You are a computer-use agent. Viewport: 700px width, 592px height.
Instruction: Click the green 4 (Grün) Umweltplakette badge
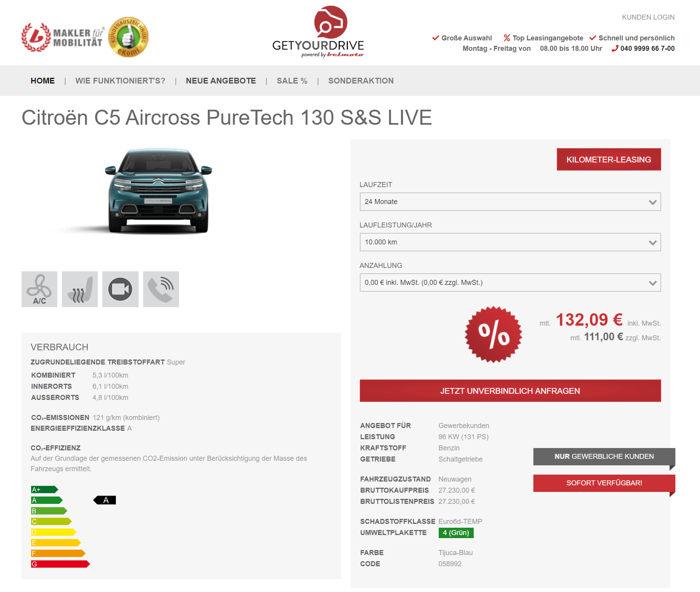tap(456, 533)
